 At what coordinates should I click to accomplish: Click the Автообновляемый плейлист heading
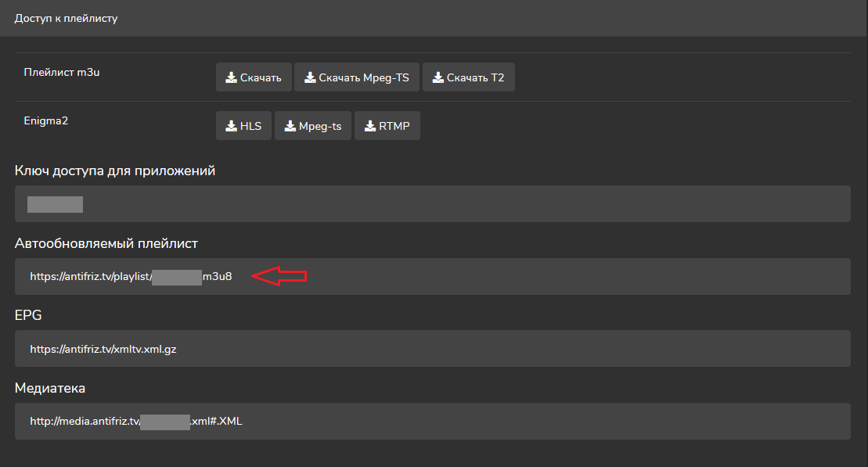click(106, 243)
